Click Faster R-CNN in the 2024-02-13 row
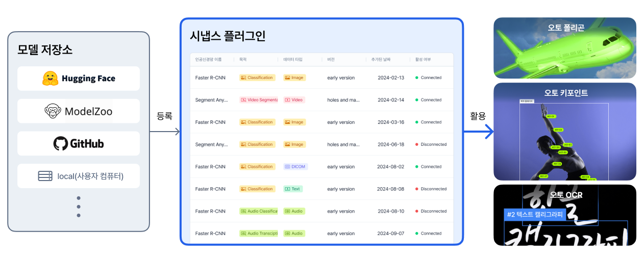The height and width of the screenshot is (255, 644). [210, 78]
